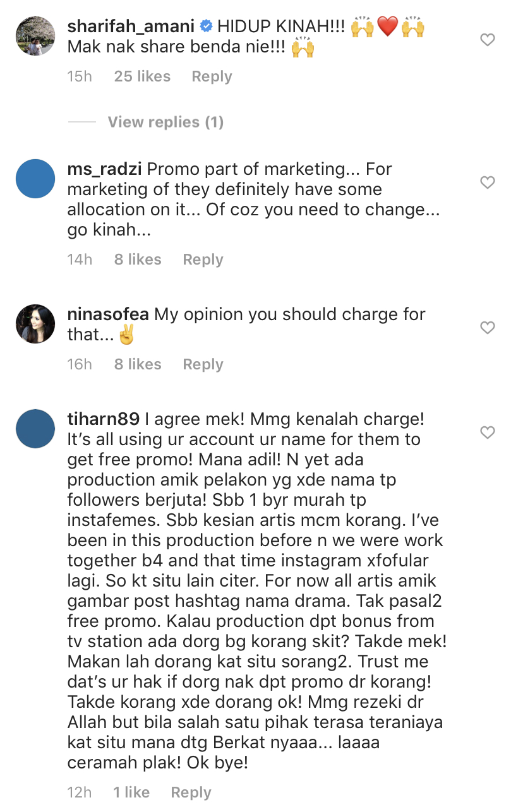
Task: Open ms_radzi's blue avatar
Action: [x=35, y=179]
